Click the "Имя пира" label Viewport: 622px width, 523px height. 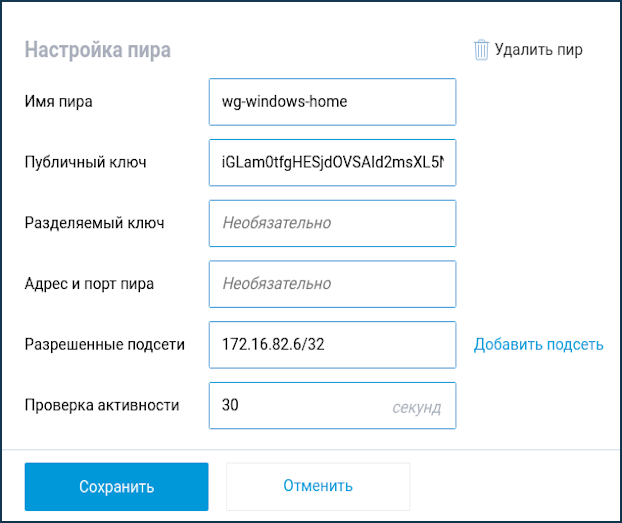[x=58, y=102]
